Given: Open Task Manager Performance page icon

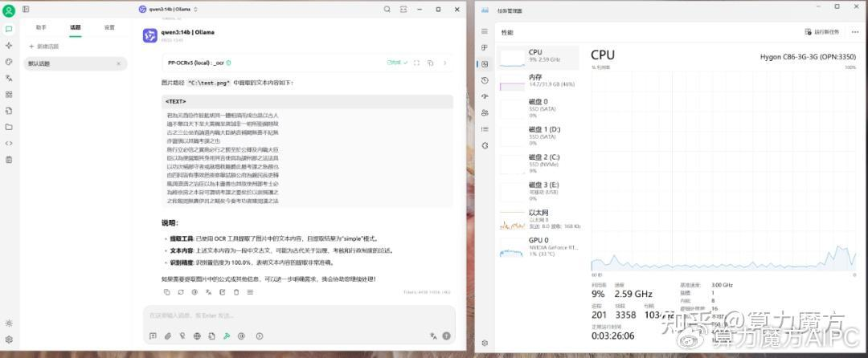Looking at the screenshot, I should (x=485, y=64).
